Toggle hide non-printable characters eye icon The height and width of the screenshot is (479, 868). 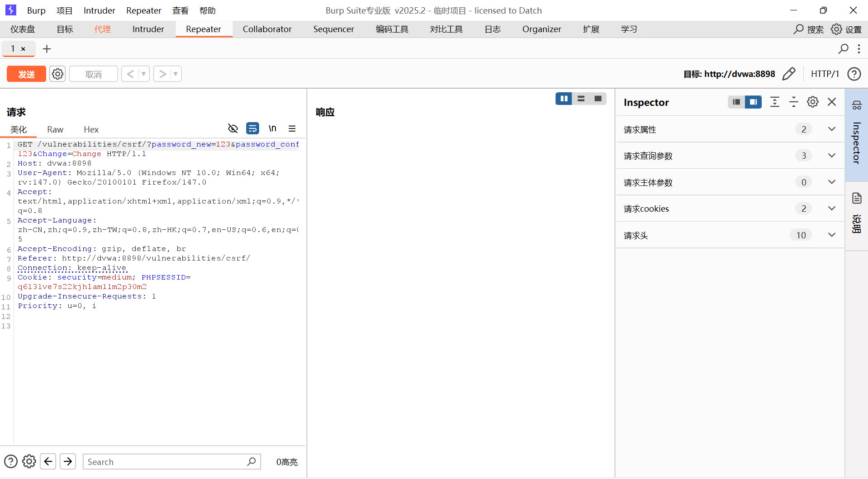[233, 128]
